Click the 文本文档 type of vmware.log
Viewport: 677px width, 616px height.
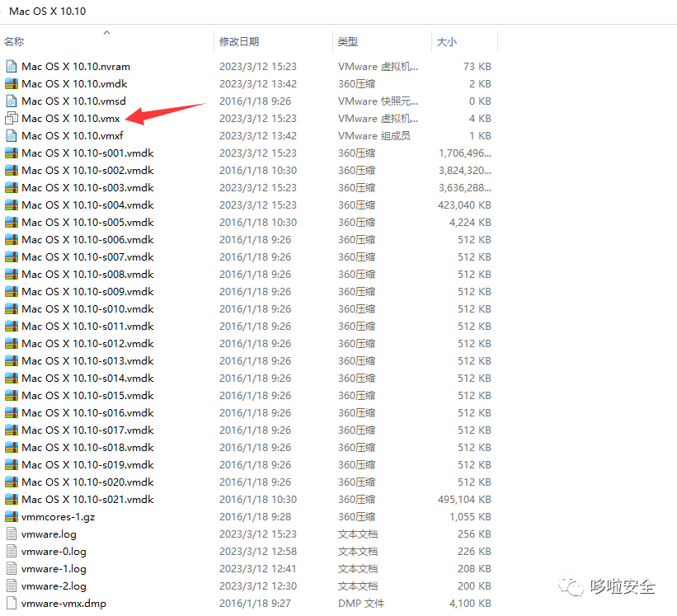(x=358, y=534)
